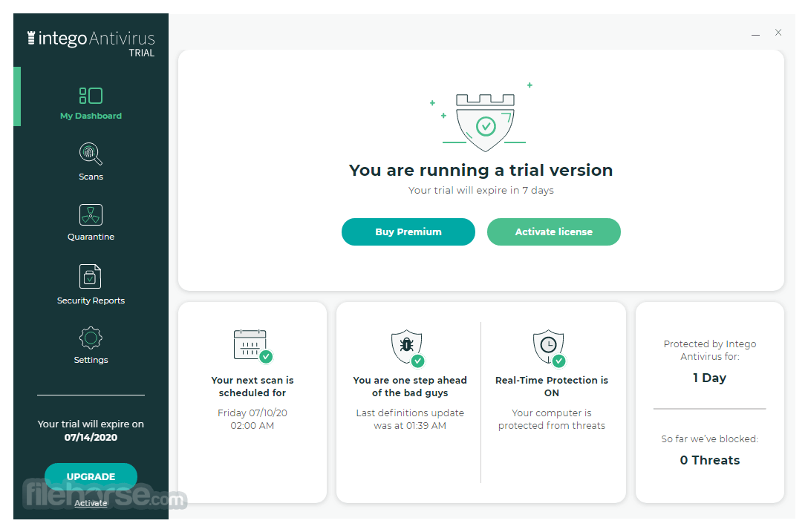The height and width of the screenshot is (532, 808).
Task: Go to the Quarantine section label
Action: tap(91, 237)
